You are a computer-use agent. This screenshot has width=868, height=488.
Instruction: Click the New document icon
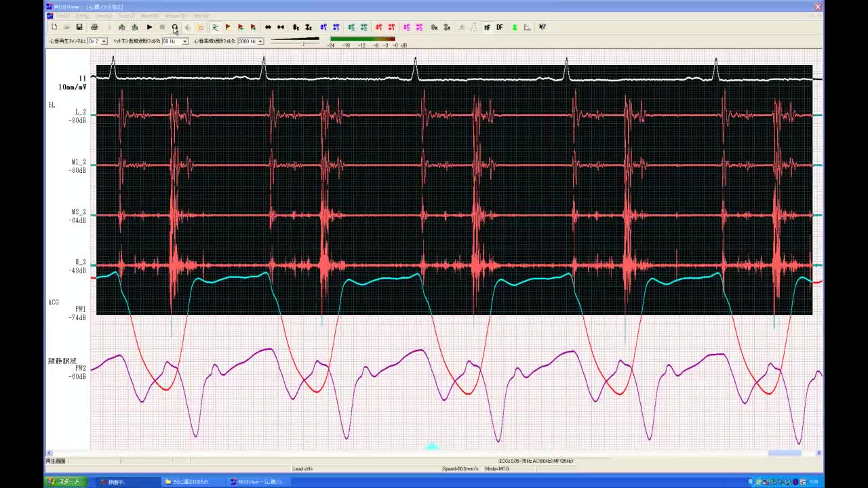pos(54,27)
